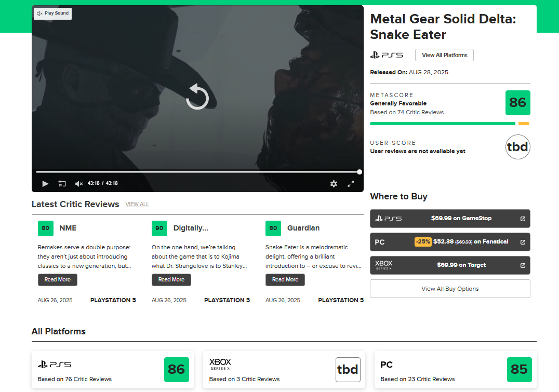
Task: Enter fullscreen with the expand arrows icon
Action: 351,183
